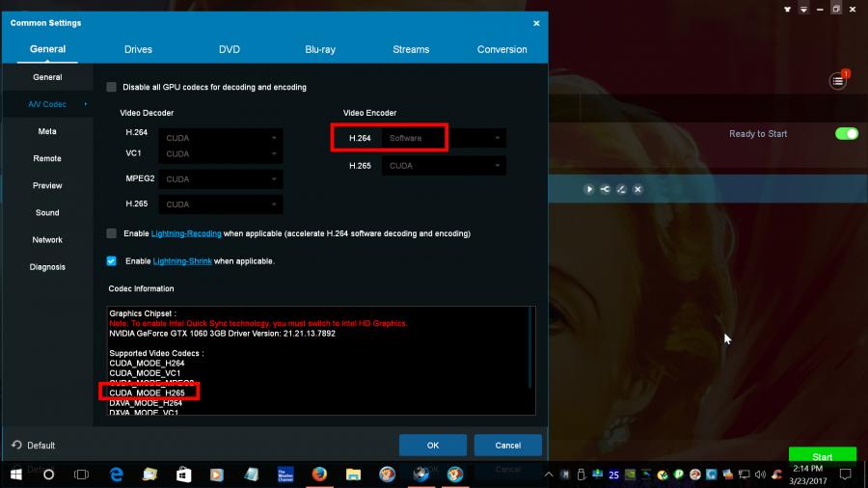
Task: Open the VC1 Video Decoder dropdown
Action: coord(220,153)
